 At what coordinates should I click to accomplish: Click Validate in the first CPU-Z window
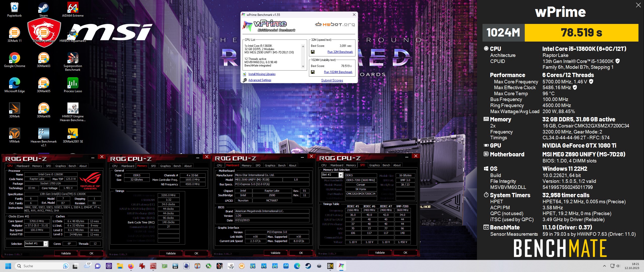click(66, 253)
